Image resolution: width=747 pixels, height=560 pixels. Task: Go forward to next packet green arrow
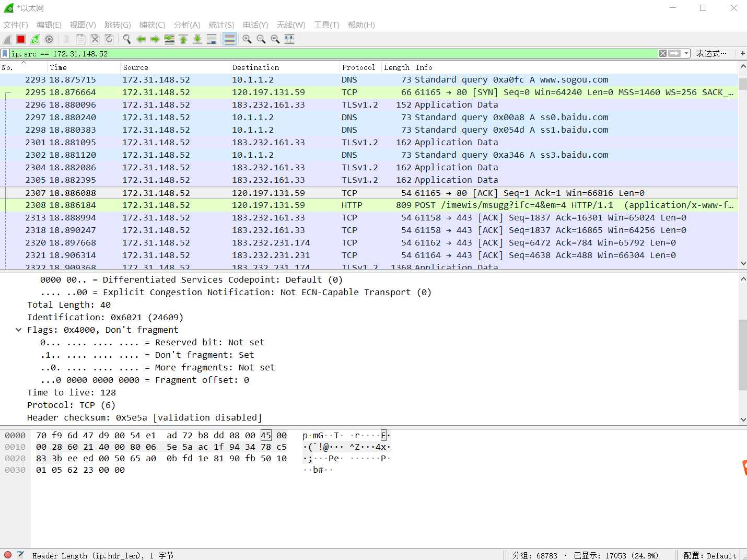coord(155,39)
